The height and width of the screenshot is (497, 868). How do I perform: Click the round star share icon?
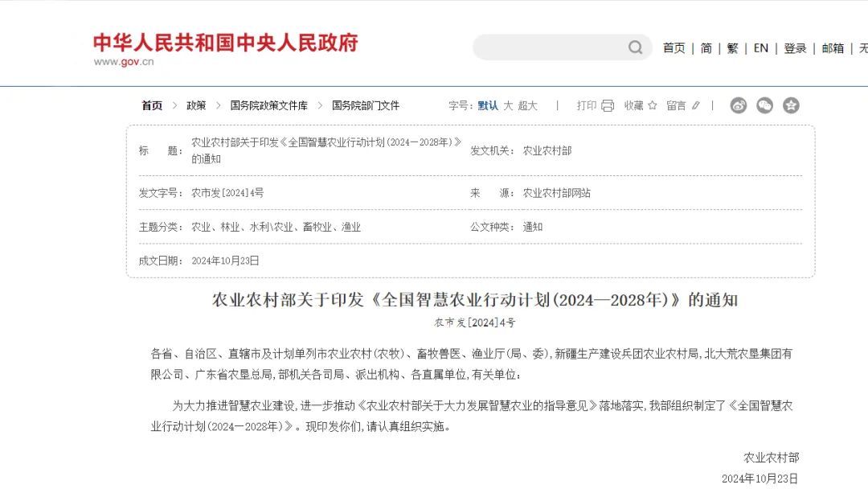pyautogui.click(x=791, y=105)
